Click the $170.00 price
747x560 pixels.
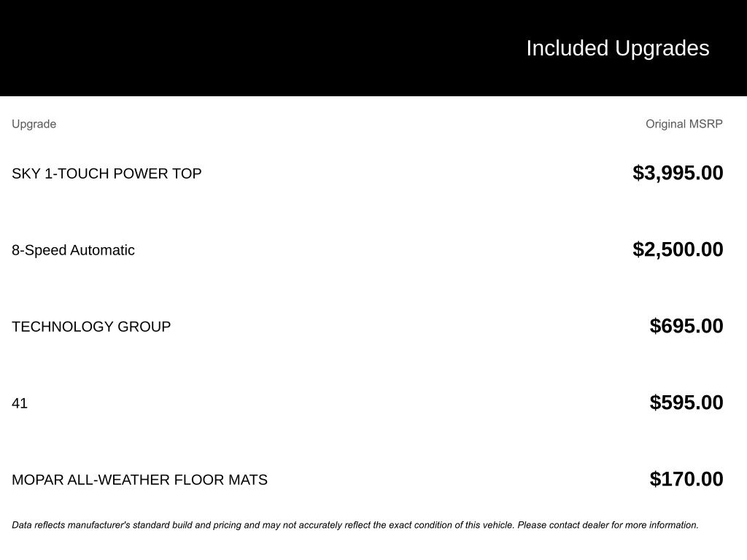point(686,479)
